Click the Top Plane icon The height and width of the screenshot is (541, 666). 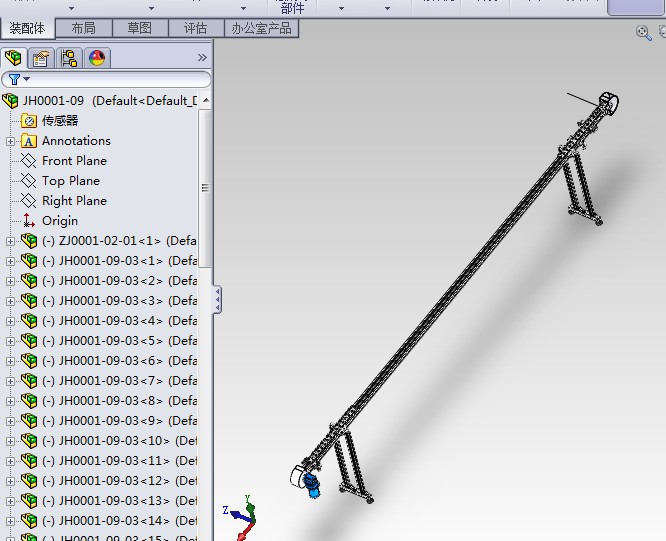28,181
